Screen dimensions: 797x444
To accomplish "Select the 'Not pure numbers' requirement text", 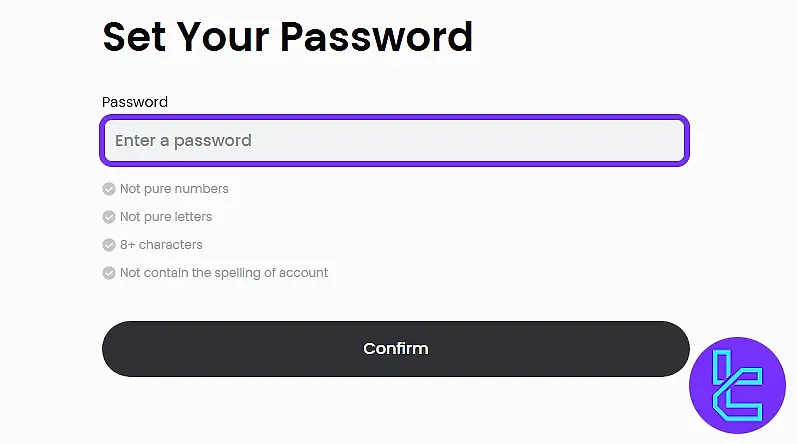I will coord(174,189).
